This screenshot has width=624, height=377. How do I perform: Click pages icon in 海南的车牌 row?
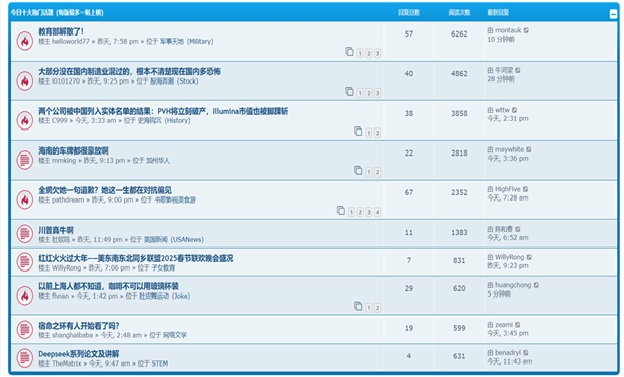[x=358, y=170]
